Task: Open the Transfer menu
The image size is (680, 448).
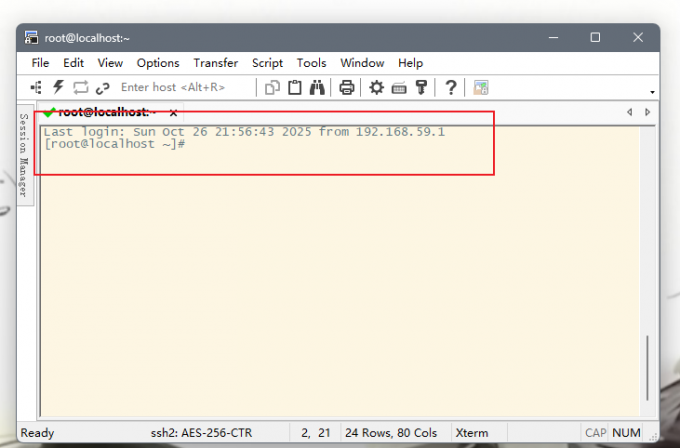Action: pyautogui.click(x=215, y=63)
